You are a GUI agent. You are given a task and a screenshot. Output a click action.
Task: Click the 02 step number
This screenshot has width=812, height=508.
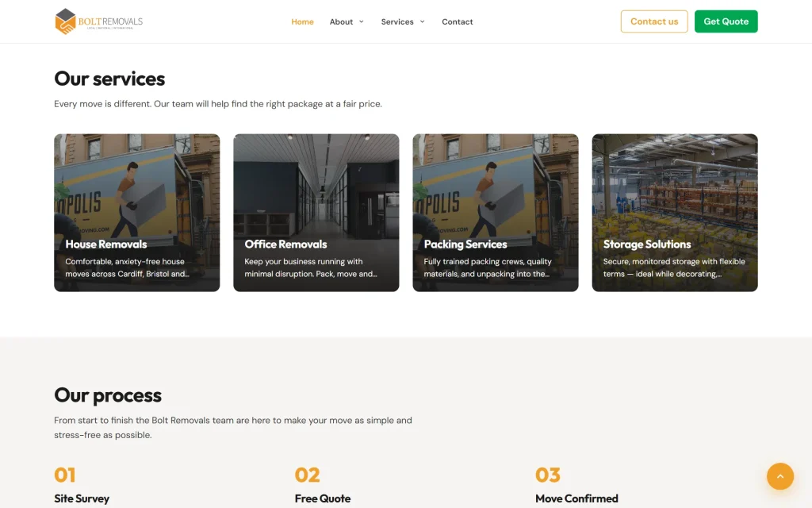click(x=307, y=475)
